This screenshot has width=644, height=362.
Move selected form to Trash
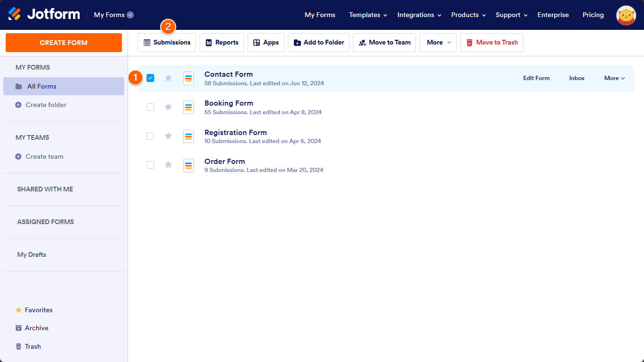[492, 43]
